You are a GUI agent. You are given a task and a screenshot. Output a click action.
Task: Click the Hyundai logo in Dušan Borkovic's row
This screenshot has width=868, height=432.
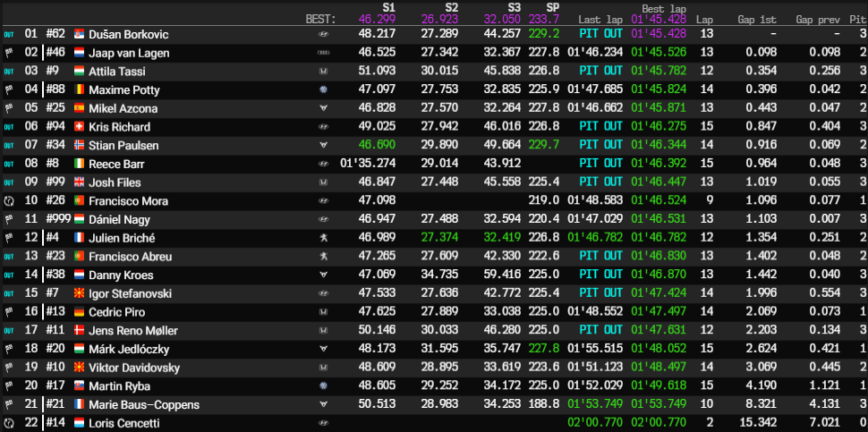(322, 35)
